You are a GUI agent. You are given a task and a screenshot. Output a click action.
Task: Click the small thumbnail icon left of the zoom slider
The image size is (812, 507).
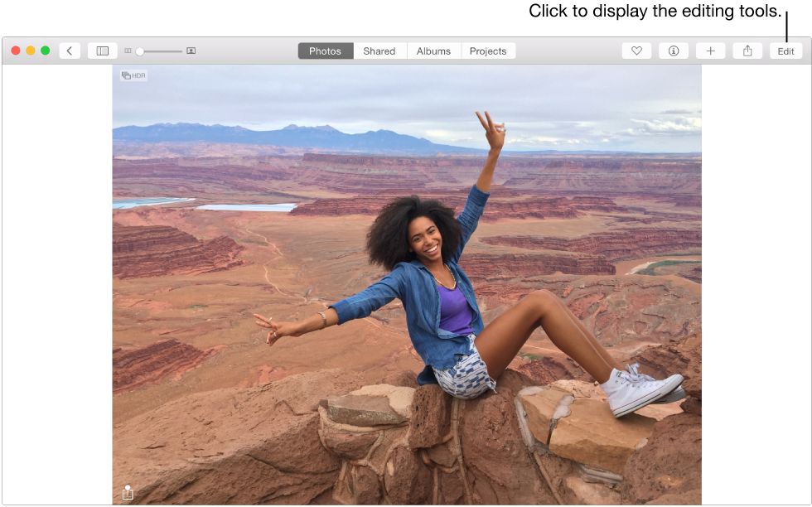128,51
